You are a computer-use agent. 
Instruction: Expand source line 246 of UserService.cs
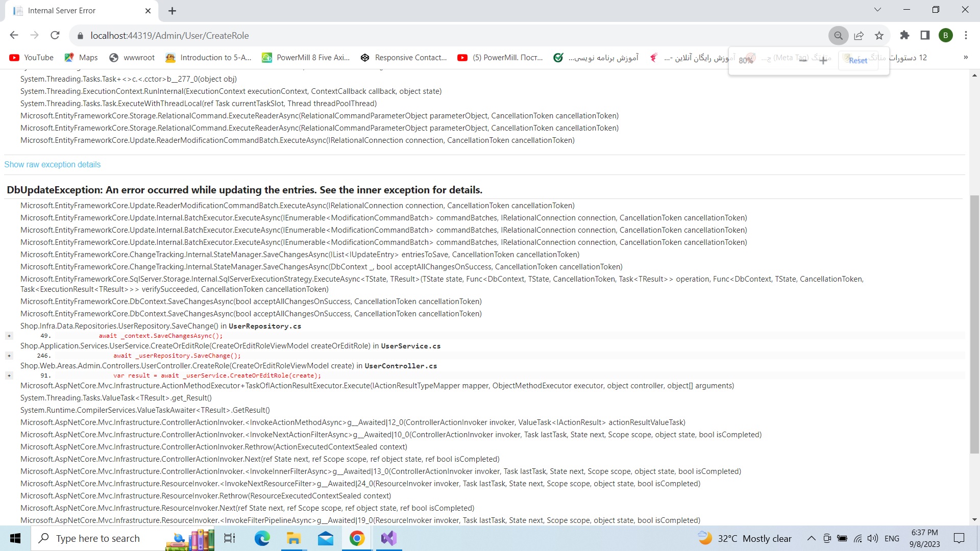(x=9, y=356)
